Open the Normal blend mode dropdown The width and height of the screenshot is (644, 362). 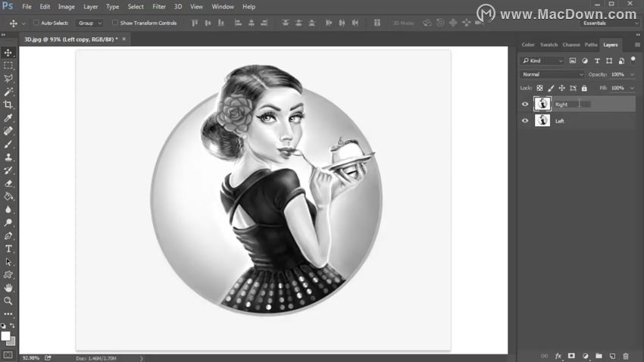[x=552, y=74]
